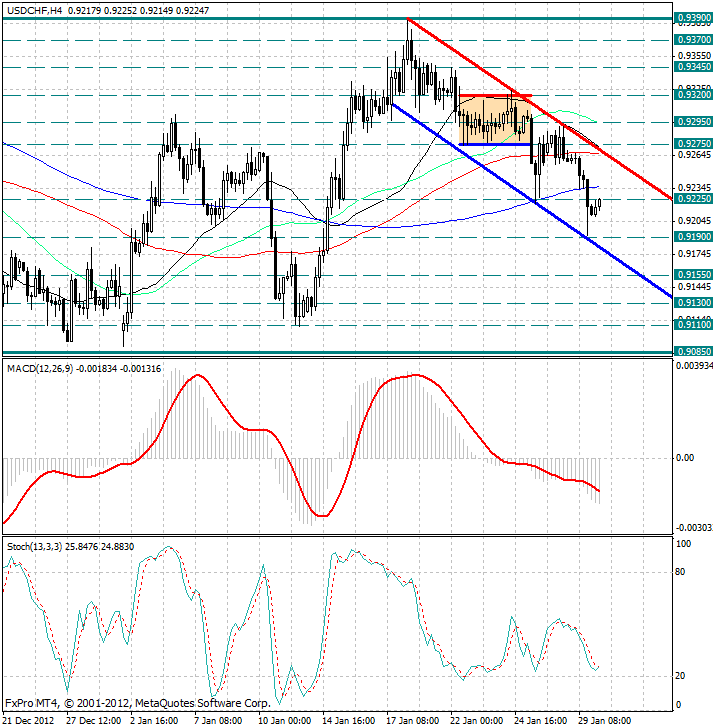The width and height of the screenshot is (713, 728).
Task: Select the orange consolidation rectangle on chart
Action: pos(495,120)
